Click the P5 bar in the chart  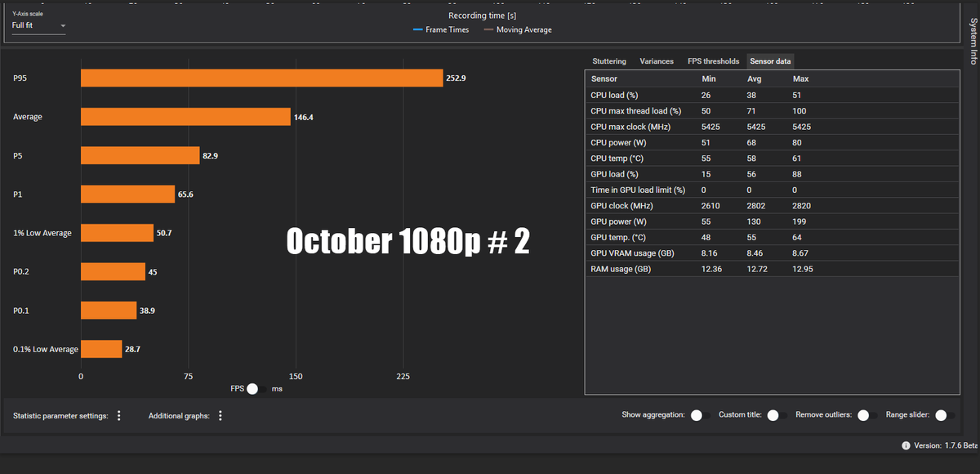140,155
